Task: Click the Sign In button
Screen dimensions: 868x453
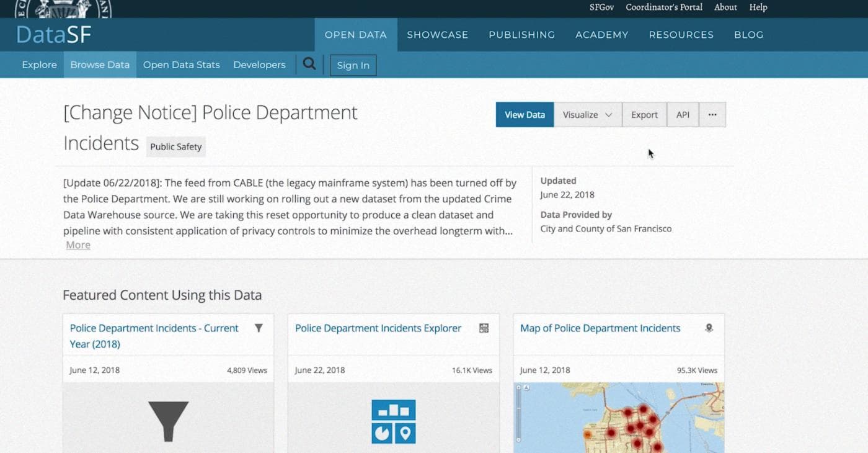Action: 353,65
